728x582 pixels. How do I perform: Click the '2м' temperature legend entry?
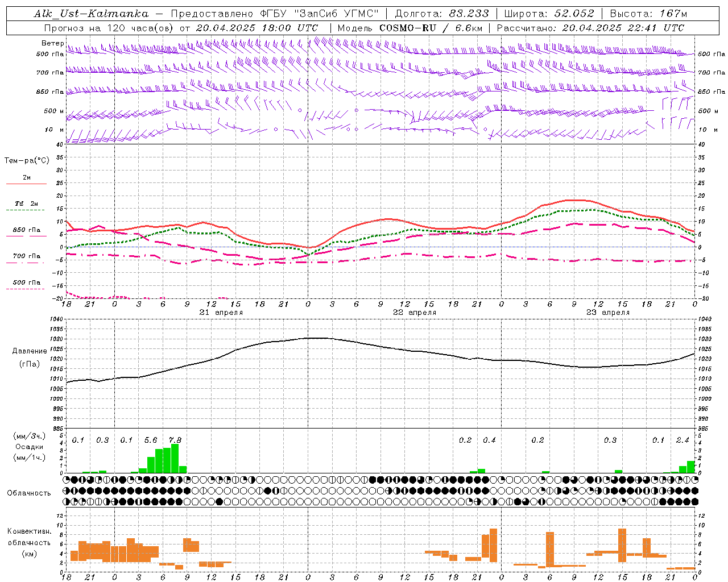[27, 177]
